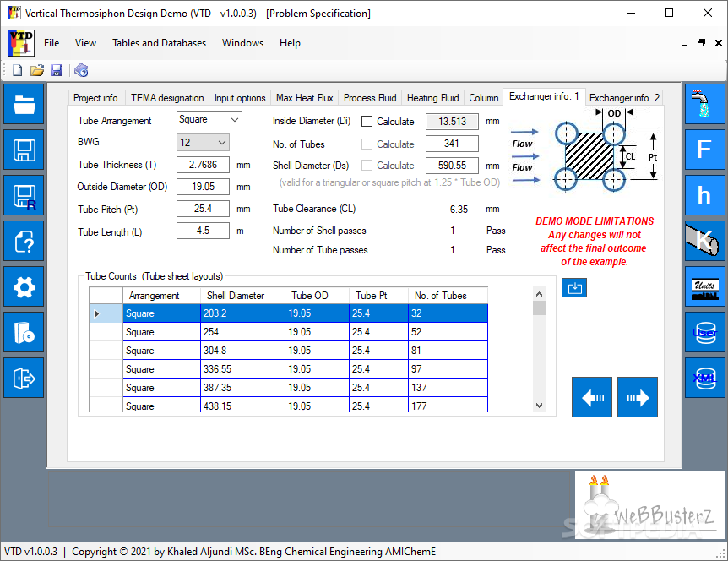Click the Tube Pitch input field
Viewport: 728px width, 561px height.
[203, 209]
